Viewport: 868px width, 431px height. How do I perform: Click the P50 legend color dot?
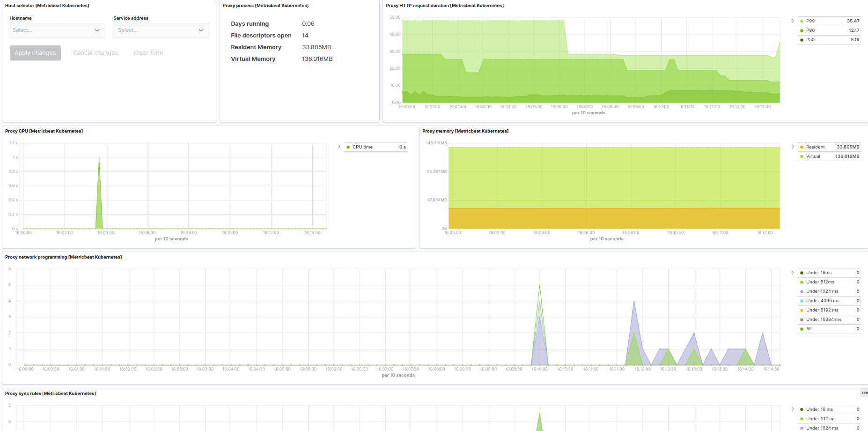pyautogui.click(x=802, y=40)
